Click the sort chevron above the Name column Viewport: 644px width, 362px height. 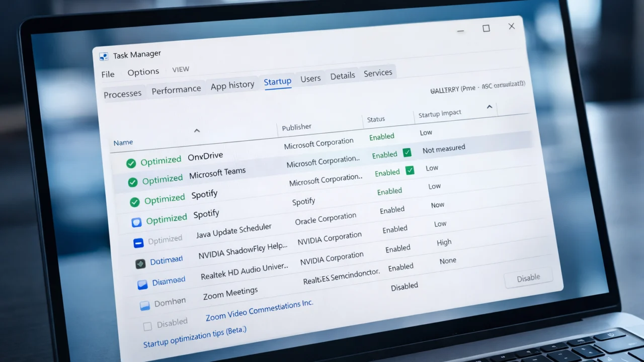[x=197, y=131]
